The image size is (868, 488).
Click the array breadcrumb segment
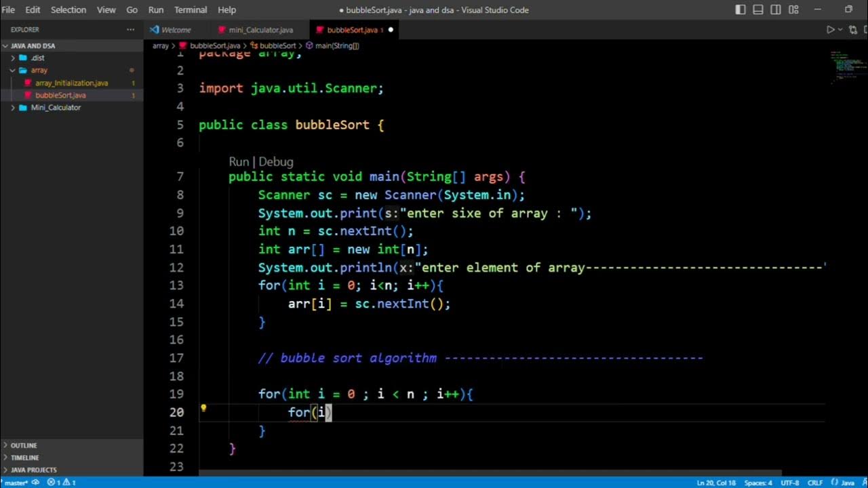(x=160, y=46)
